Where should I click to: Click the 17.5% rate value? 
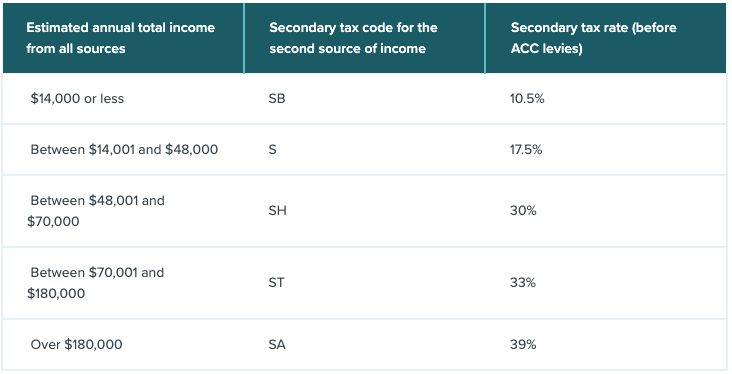(526, 149)
